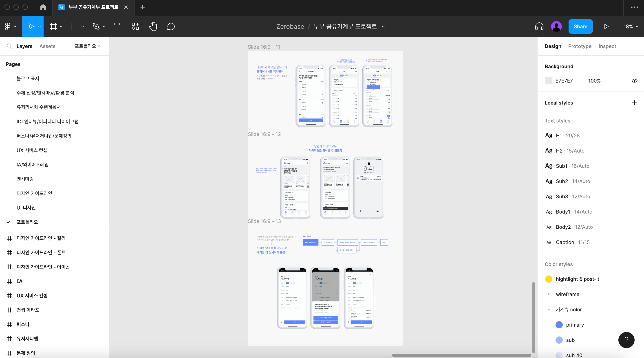This screenshot has width=644, height=358.
Task: Expand Pen tool options arrow
Action: [104, 26]
